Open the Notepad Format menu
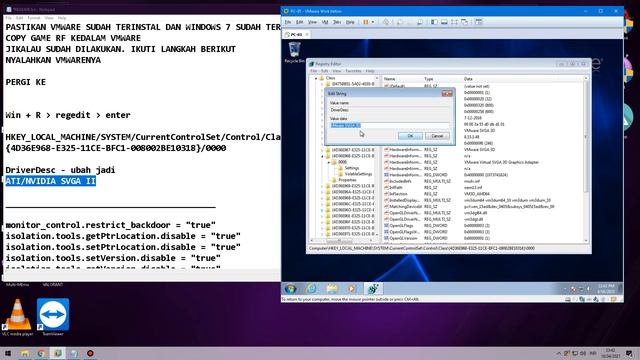 click(33, 18)
